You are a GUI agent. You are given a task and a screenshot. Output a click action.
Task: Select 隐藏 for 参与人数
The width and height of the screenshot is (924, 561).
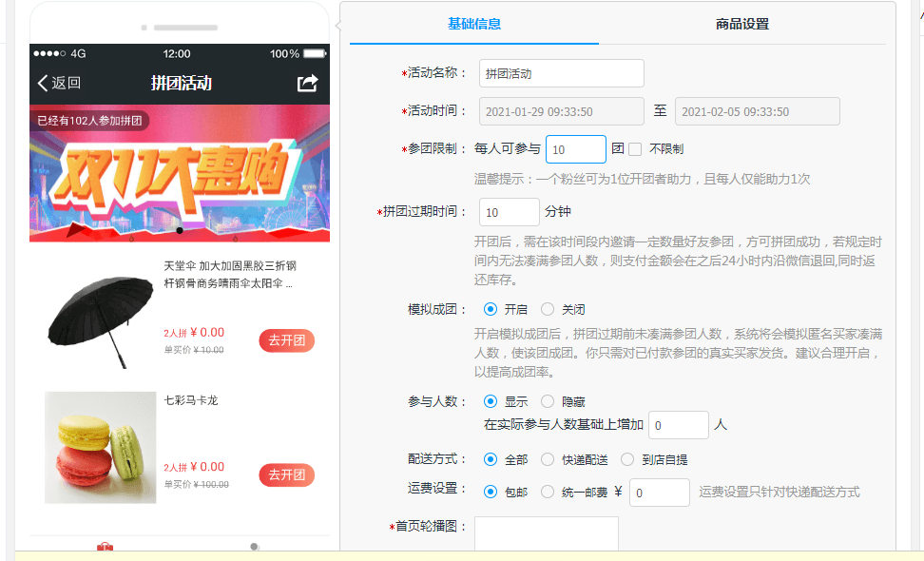click(548, 402)
